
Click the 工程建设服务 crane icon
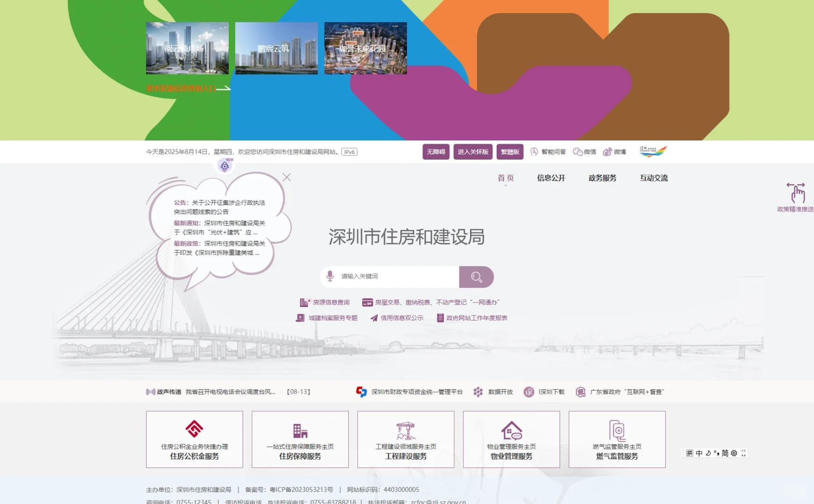point(406,431)
